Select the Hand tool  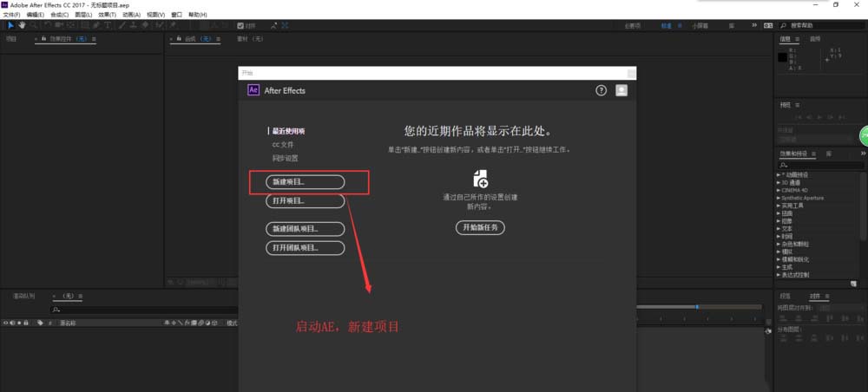23,25
